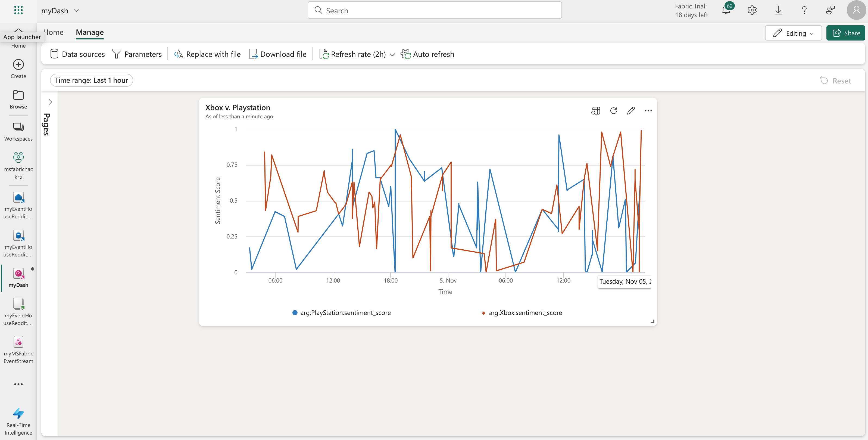
Task: Toggle the PlayStation sentiment_score legend series
Action: tap(342, 312)
